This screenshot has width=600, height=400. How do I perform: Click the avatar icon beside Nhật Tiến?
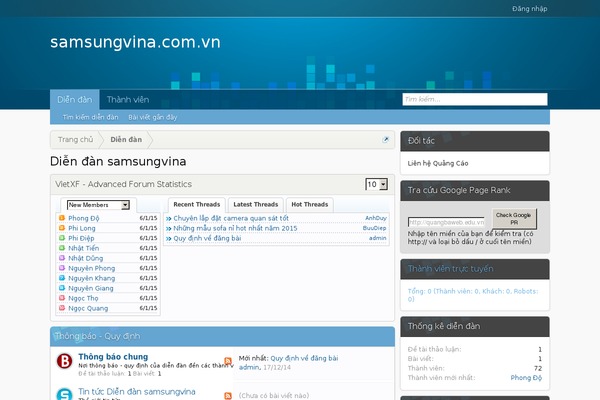click(62, 248)
